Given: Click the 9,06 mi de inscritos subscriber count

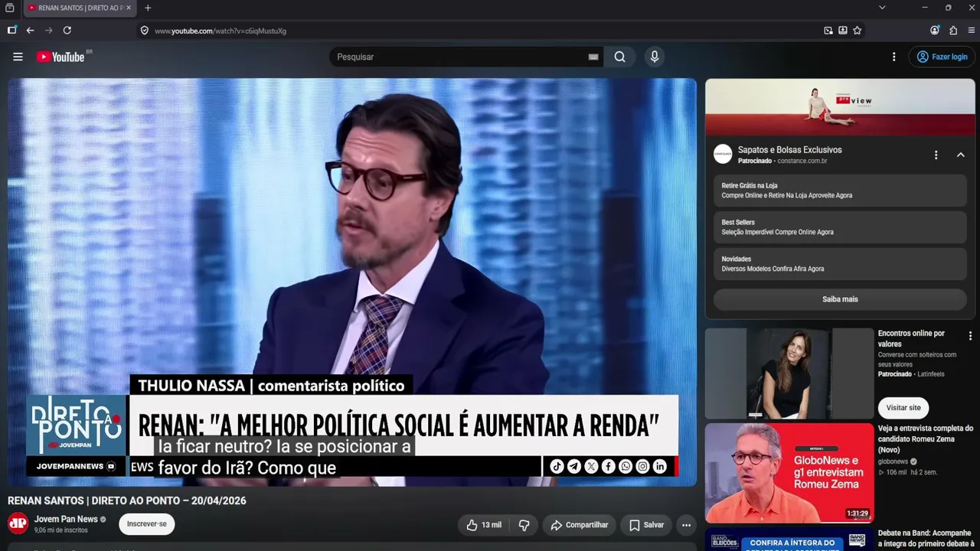Looking at the screenshot, I should tap(61, 530).
